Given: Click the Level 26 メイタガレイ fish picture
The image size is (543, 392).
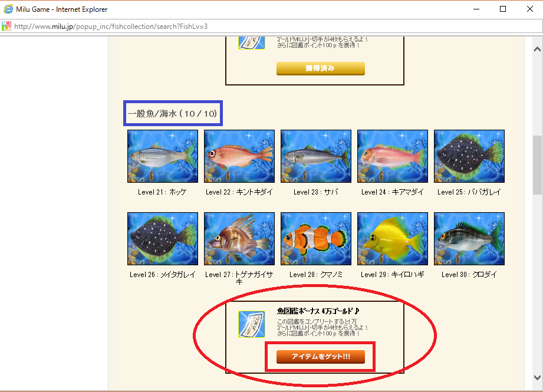Looking at the screenshot, I should pyautogui.click(x=162, y=239).
